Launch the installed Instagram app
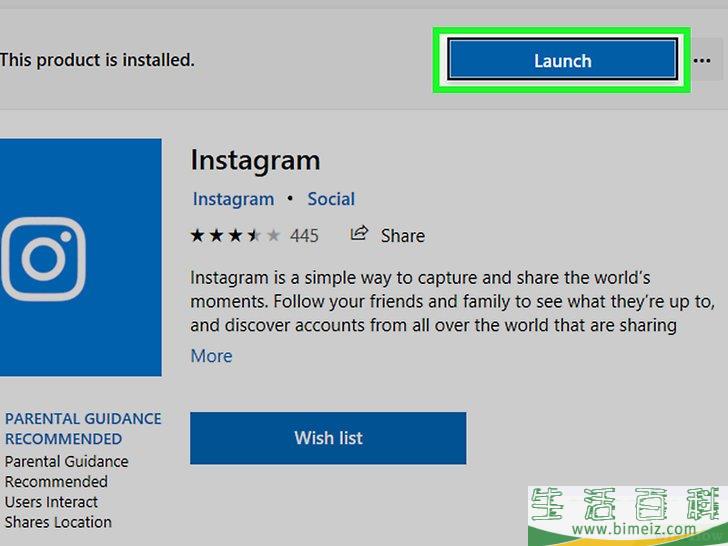 (562, 59)
